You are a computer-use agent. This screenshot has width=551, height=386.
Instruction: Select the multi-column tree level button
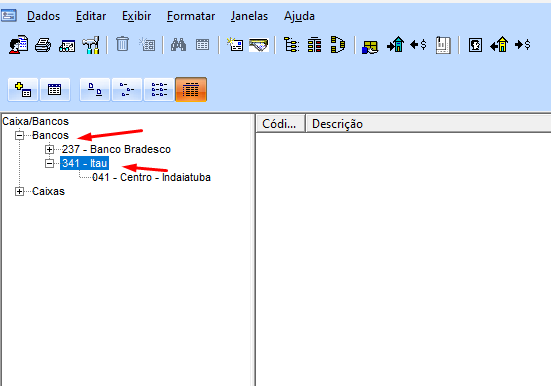click(x=159, y=90)
